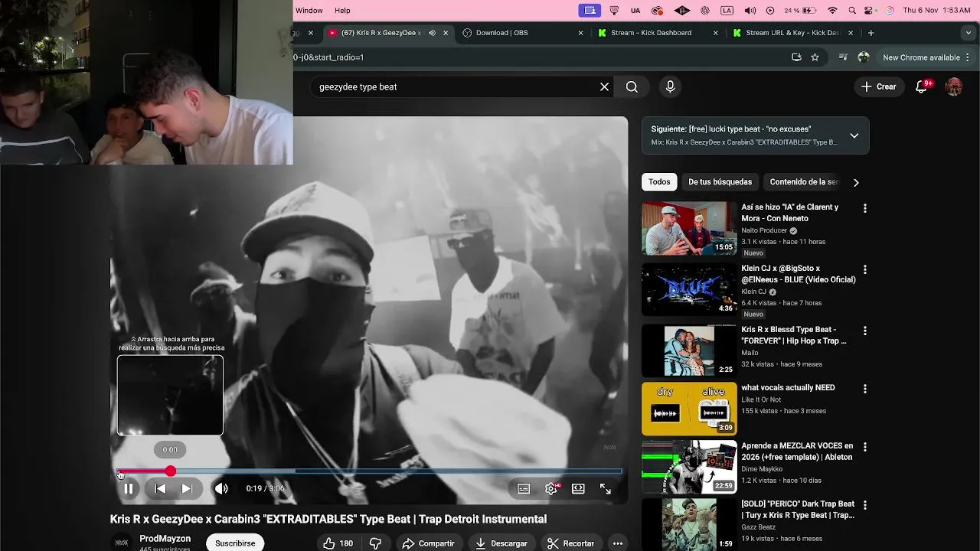
Task: Open options for what vocals actually NEED
Action: click(865, 389)
